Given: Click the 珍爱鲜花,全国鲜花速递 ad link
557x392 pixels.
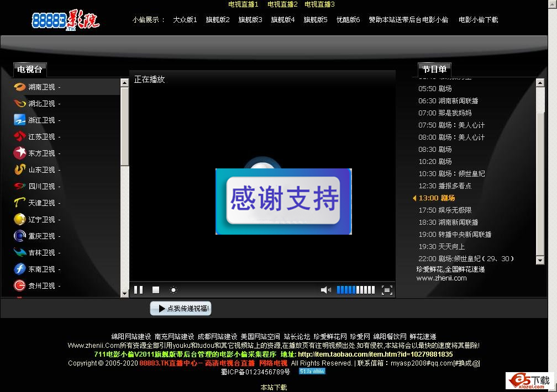Looking at the screenshot, I should 450,269.
